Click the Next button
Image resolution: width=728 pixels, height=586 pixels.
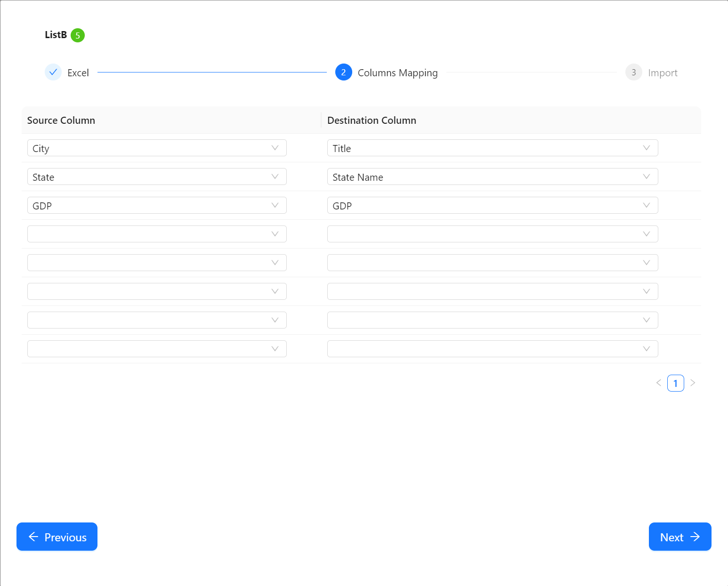pos(679,537)
